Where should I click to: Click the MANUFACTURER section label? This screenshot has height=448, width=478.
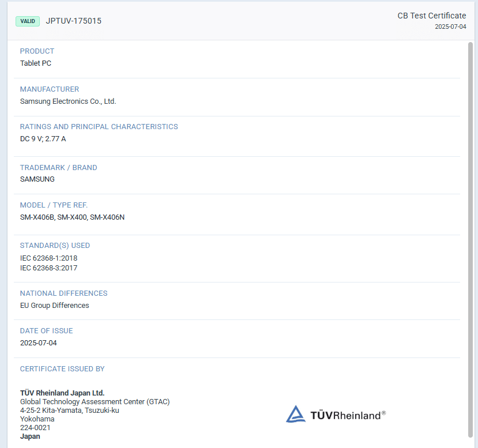50,89
